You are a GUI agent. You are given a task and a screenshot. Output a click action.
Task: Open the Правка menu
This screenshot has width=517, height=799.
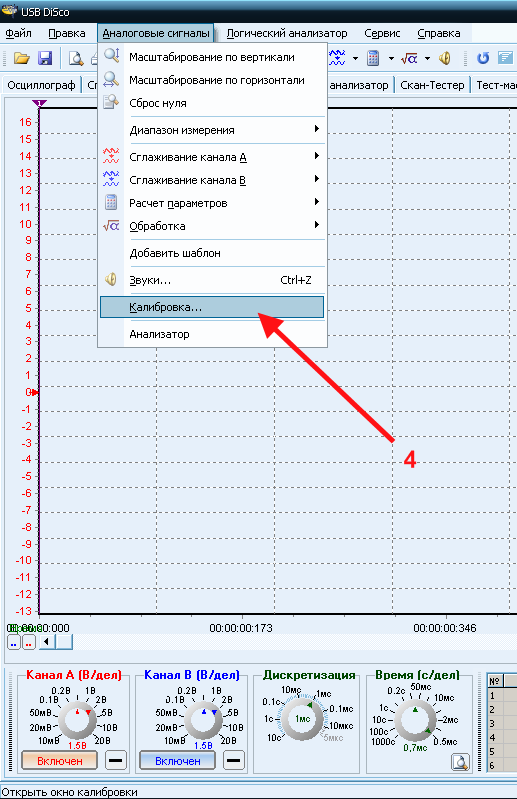coord(67,33)
